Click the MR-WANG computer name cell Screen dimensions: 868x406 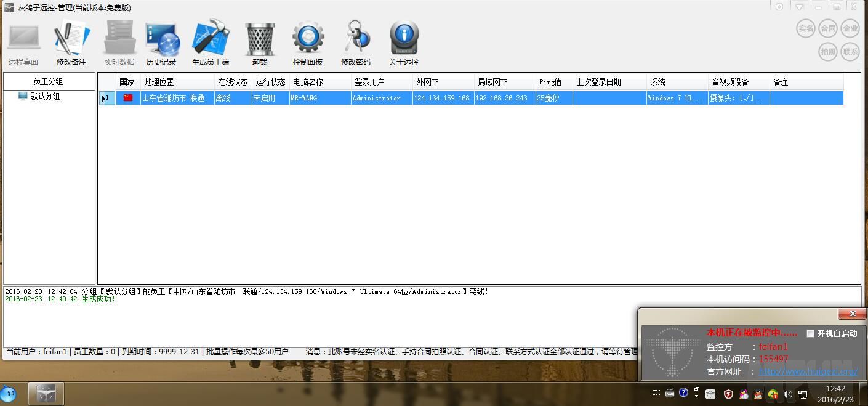coord(320,98)
